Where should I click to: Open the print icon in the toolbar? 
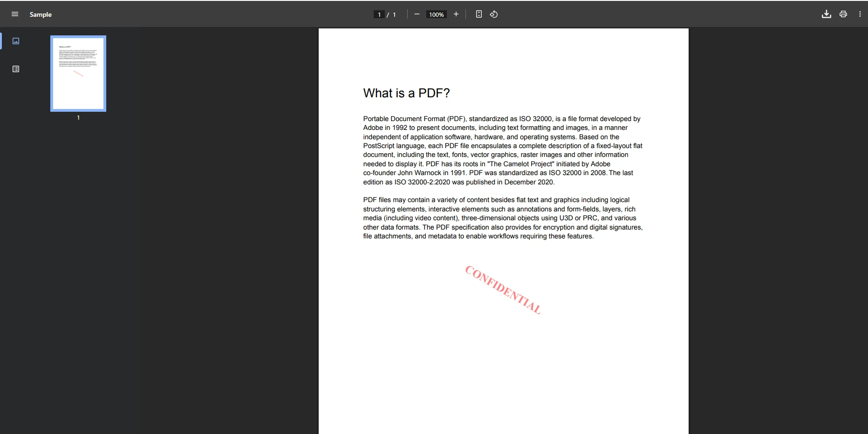click(843, 14)
